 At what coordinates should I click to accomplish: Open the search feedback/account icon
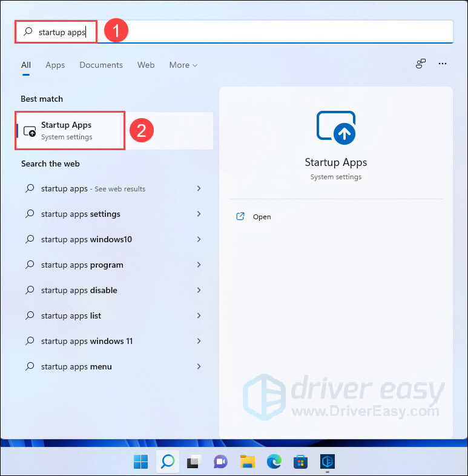coord(420,64)
